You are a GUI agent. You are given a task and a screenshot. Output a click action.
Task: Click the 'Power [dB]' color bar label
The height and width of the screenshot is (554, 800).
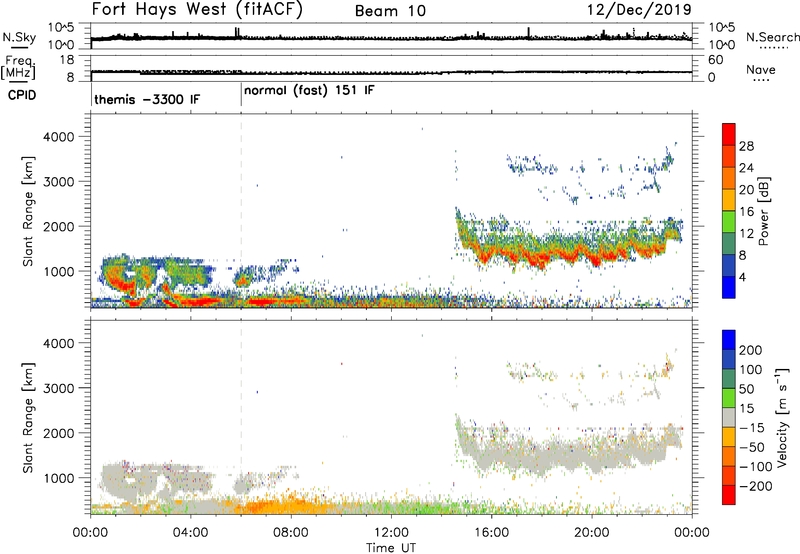click(x=764, y=211)
